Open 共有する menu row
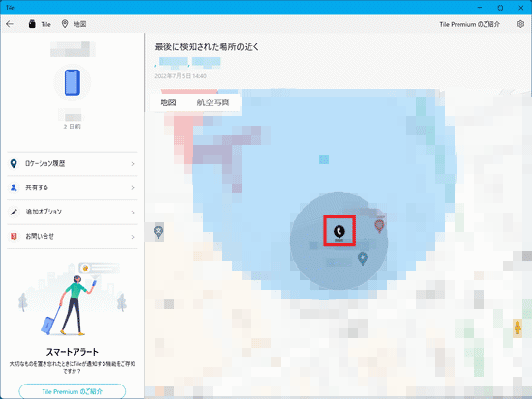 [73, 187]
